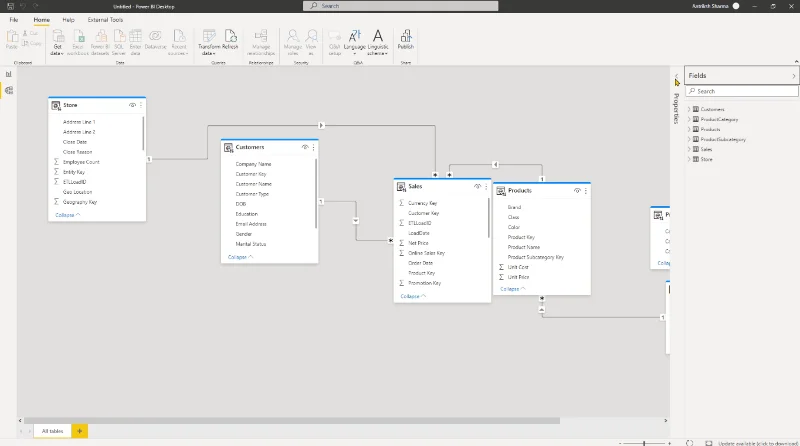Viewport: 800px width, 446px height.
Task: Open the Help ribbon tab
Action: [68, 20]
